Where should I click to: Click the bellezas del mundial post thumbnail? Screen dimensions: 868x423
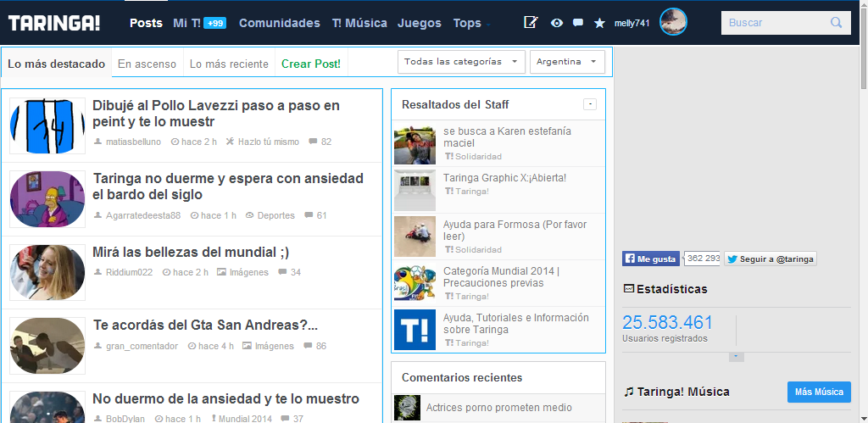[x=47, y=272]
